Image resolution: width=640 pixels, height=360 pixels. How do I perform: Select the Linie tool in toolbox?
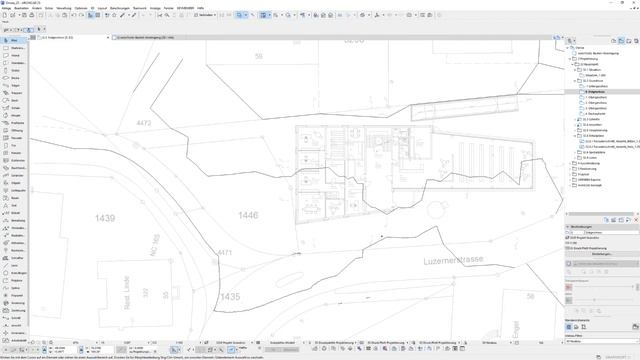click(13, 266)
